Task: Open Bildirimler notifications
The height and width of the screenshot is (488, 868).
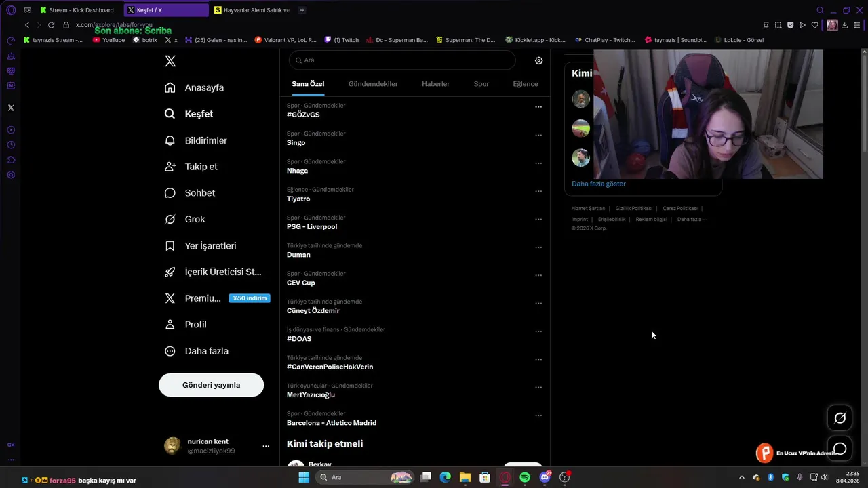Action: click(x=196, y=140)
